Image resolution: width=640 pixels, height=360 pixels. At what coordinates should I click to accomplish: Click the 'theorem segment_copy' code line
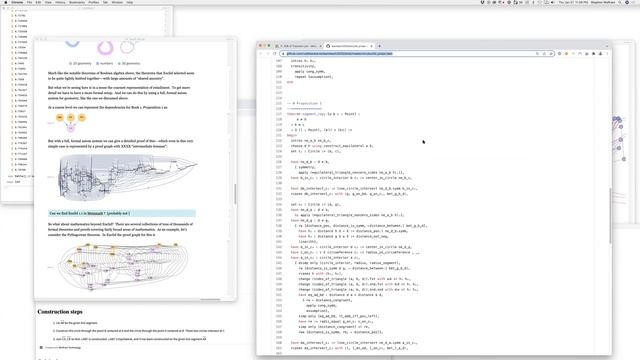(323, 114)
